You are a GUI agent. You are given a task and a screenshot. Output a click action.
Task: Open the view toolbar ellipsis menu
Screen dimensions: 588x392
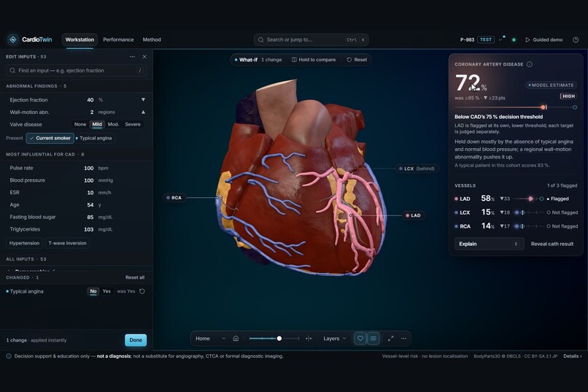point(403,339)
